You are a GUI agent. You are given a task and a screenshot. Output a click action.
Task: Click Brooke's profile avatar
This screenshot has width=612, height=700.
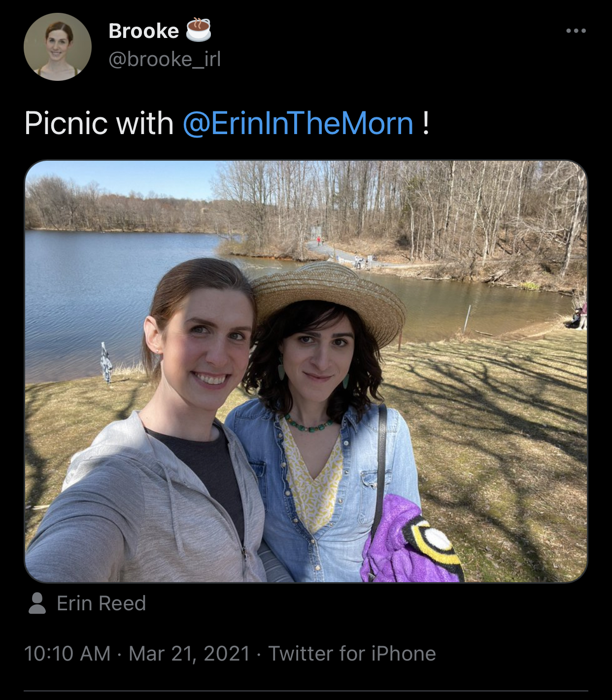coord(58,47)
